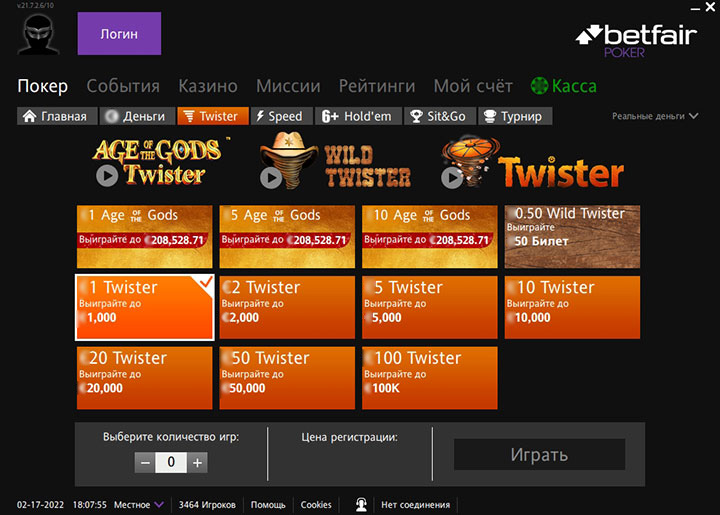
Task: Click the 18:07:55 clock in status bar
Action: (90, 504)
